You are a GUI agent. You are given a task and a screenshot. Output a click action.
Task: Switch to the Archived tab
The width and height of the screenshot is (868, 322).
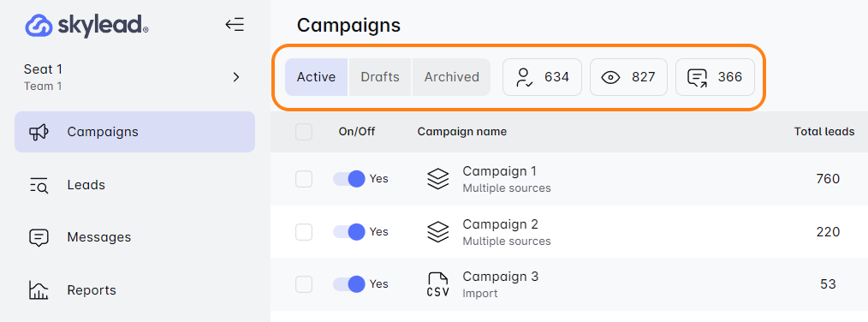452,77
